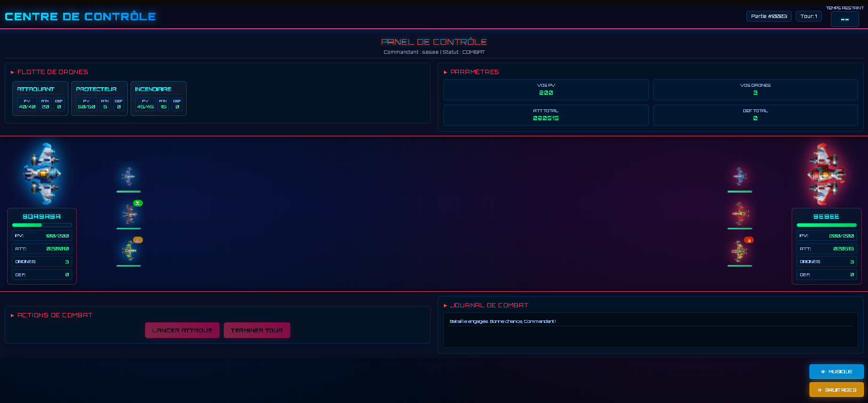Click the Journal de Combat section arrow
Image resolution: width=868 pixels, height=403 pixels.
pos(445,305)
